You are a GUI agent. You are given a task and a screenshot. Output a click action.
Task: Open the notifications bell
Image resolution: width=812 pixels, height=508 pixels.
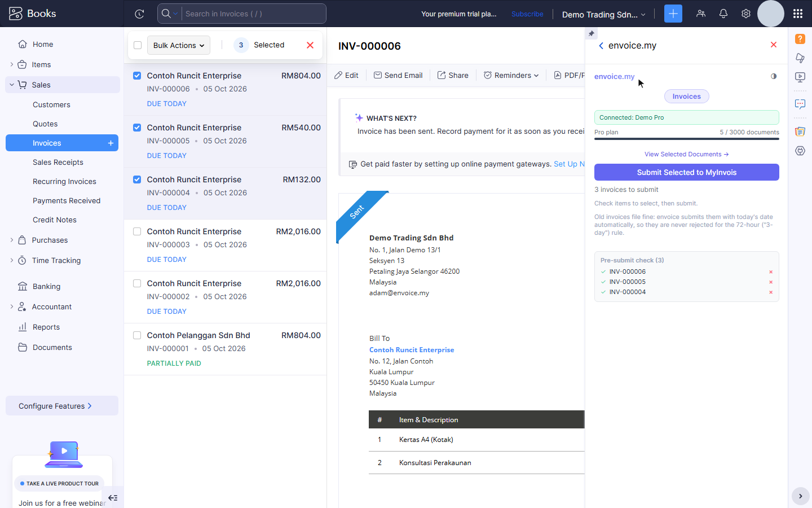coord(723,14)
